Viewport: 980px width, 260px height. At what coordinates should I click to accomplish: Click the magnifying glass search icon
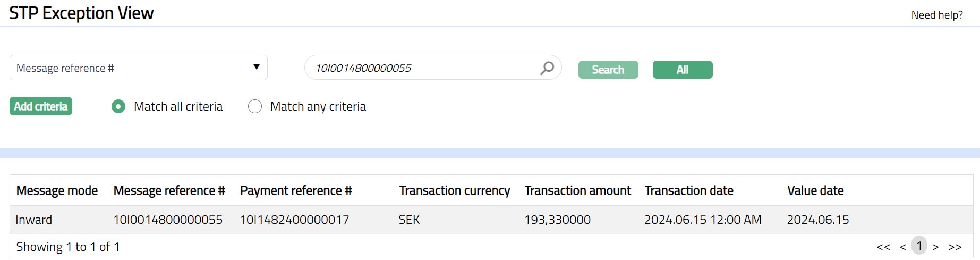[x=547, y=68]
